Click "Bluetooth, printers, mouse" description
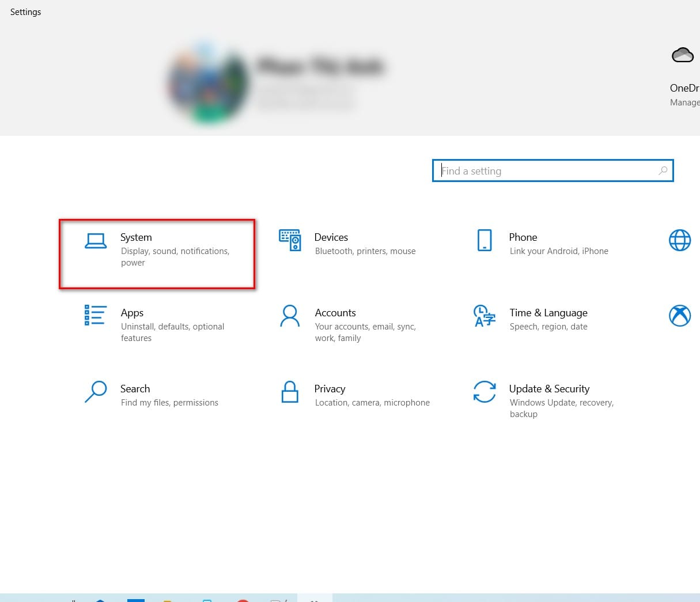The image size is (700, 602). (365, 251)
